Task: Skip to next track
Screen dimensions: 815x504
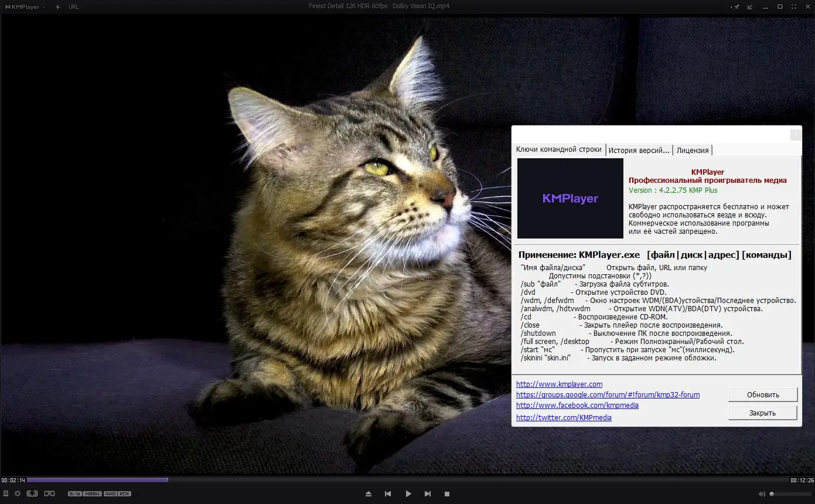Action: pos(428,494)
